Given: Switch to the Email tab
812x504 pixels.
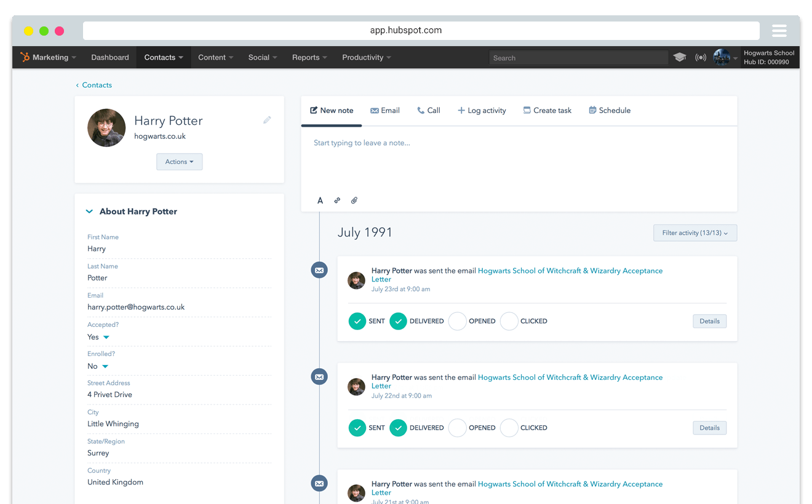Looking at the screenshot, I should pos(385,111).
